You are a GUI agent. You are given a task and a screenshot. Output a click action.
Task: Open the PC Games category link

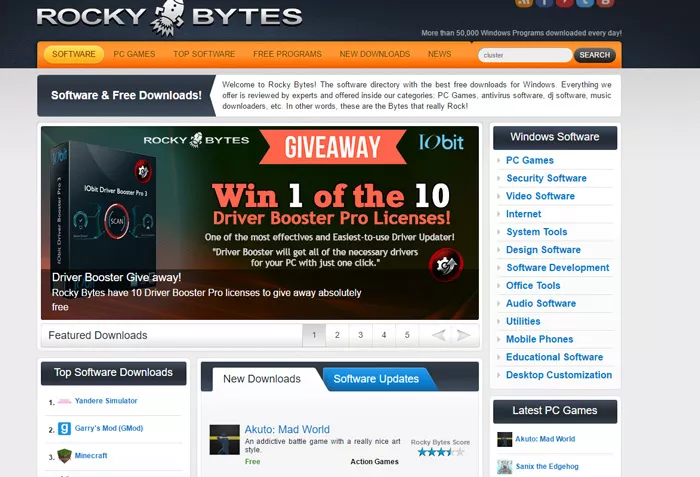tap(529, 160)
